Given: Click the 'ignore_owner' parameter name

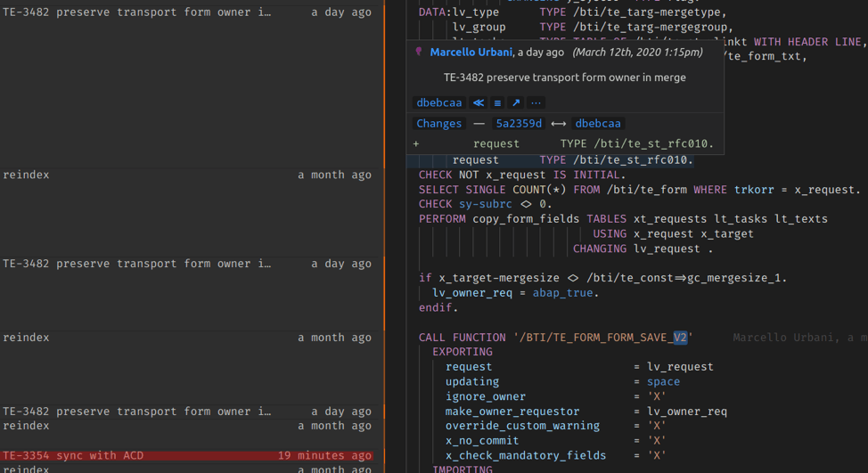Looking at the screenshot, I should point(486,396).
